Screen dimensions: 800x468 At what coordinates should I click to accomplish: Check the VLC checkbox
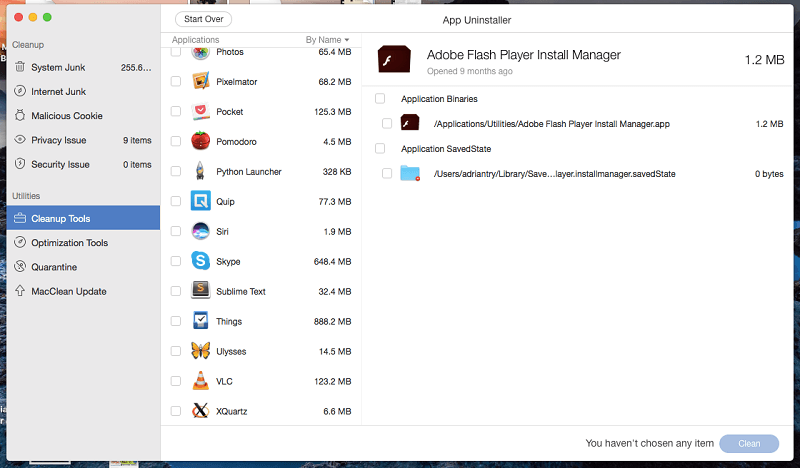point(176,381)
